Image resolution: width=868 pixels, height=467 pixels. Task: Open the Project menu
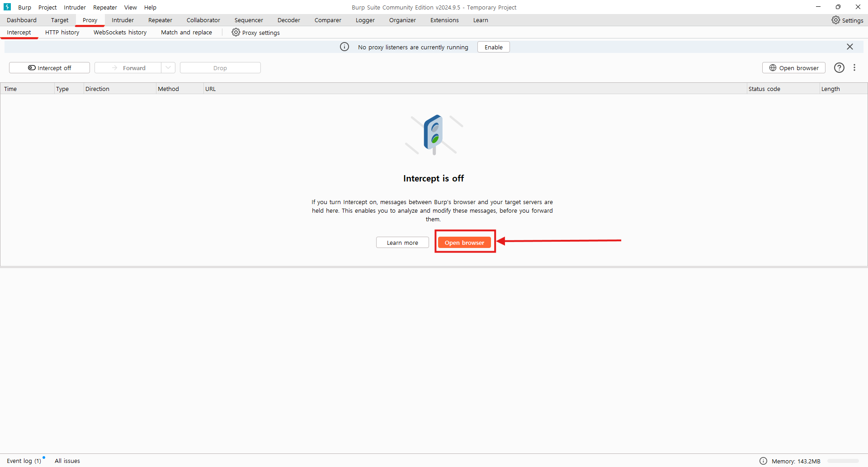pos(47,7)
